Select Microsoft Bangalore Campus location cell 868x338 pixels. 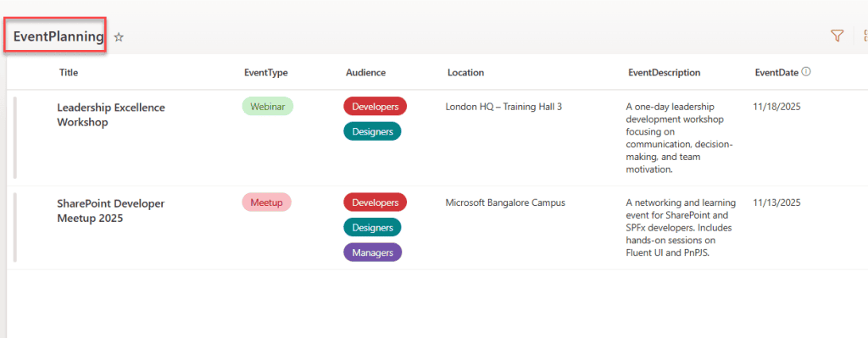(505, 202)
